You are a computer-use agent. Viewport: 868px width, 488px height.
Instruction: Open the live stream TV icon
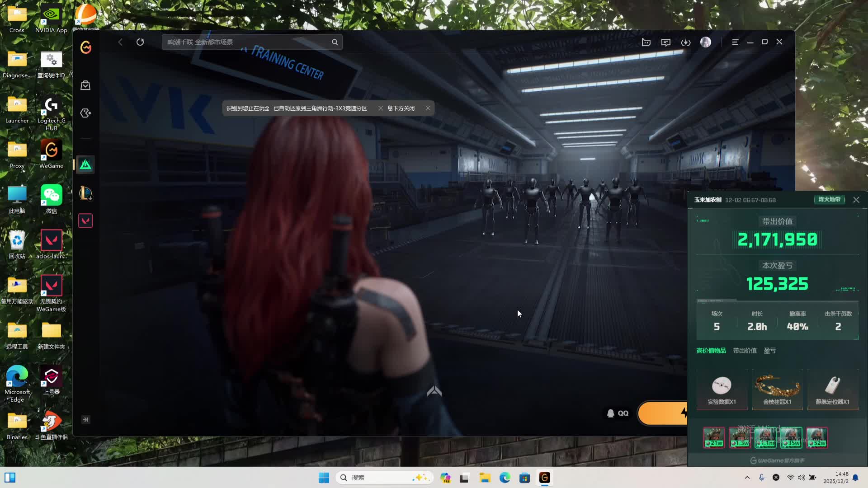[646, 42]
